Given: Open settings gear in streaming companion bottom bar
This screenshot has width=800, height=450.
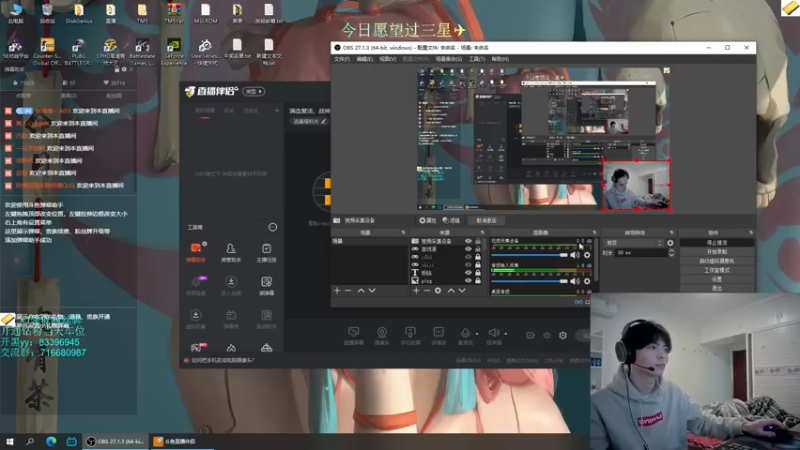Looking at the screenshot, I should 563,335.
